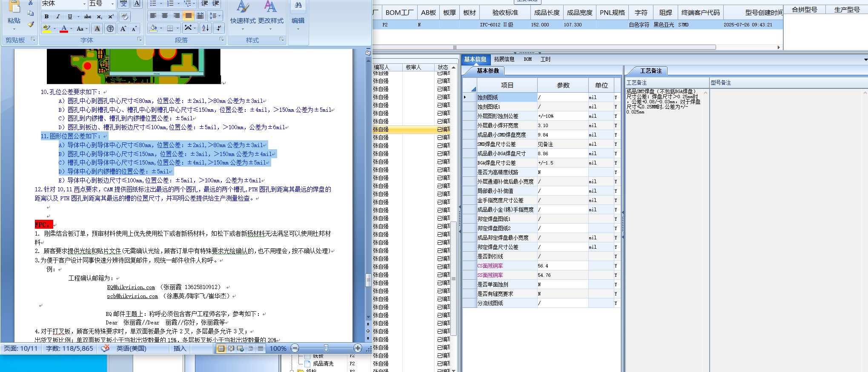This screenshot has height=372, width=868.
Task: Switch to the 基本信息 tab
Action: [x=475, y=59]
